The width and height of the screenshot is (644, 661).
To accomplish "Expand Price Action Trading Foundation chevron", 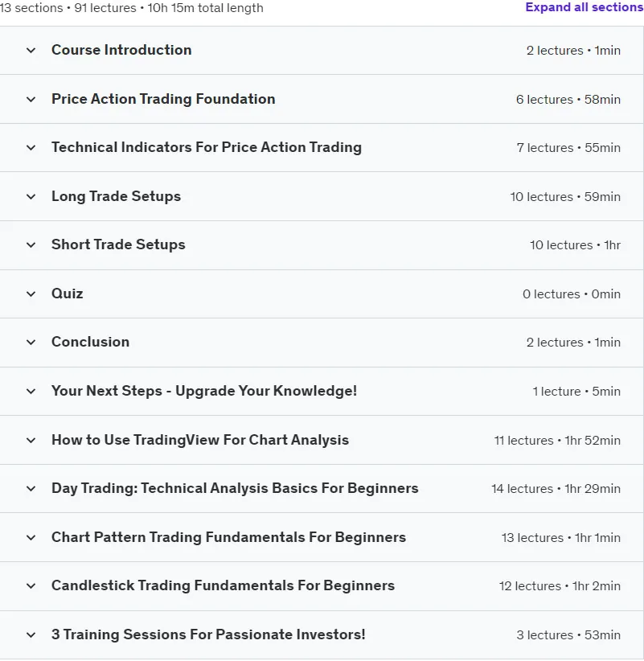I will pos(31,100).
